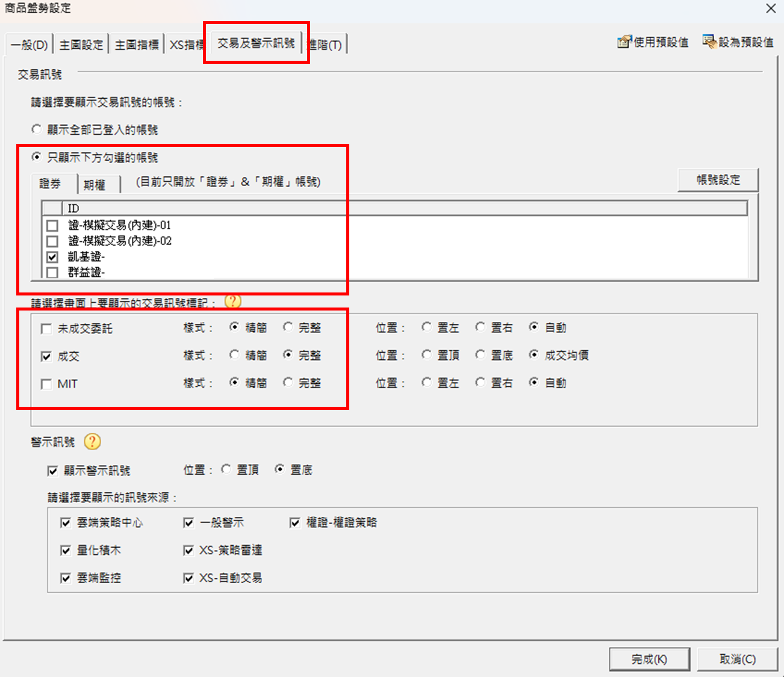Set MIT position to 置左
This screenshot has width=784, height=677.
[426, 382]
